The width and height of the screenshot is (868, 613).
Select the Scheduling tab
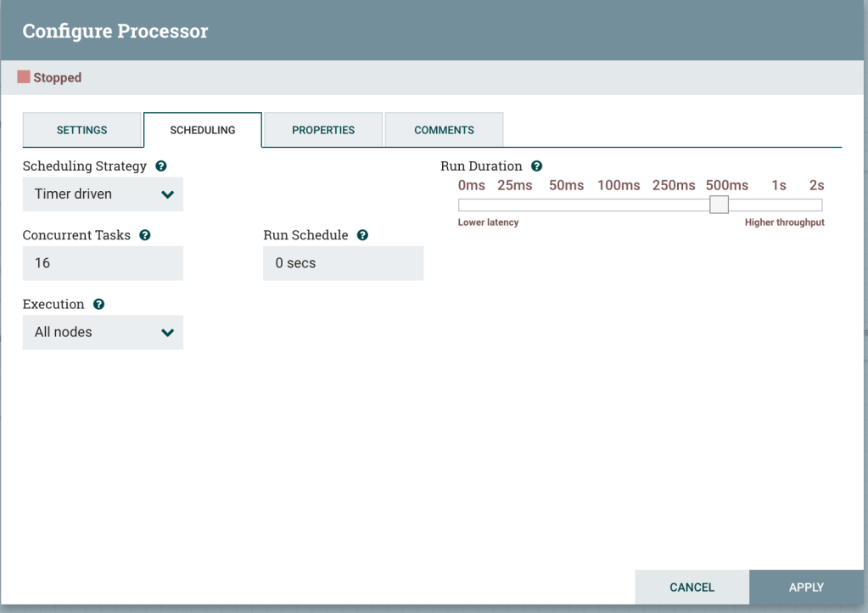203,130
